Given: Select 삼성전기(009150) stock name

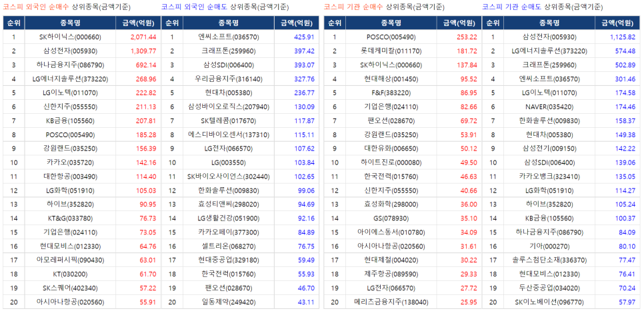Looking at the screenshot, I should (x=551, y=149).
